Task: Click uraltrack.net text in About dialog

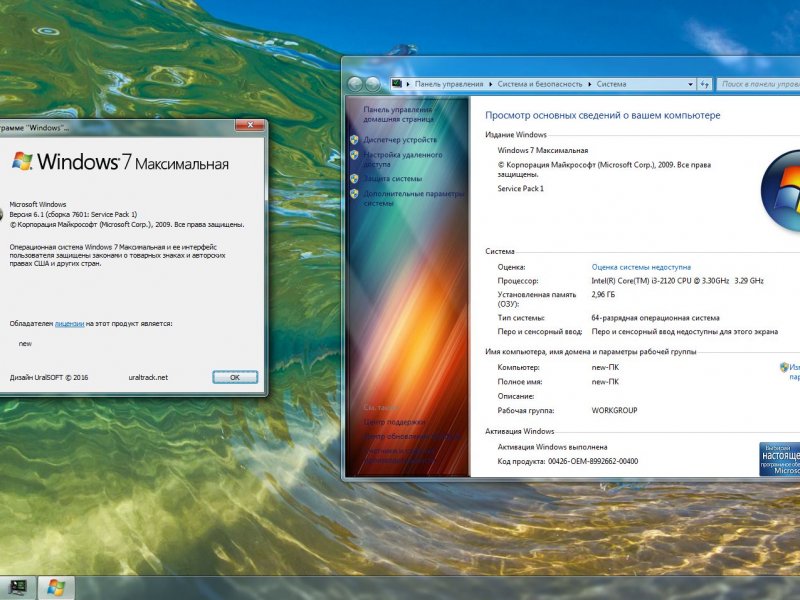Action: tap(148, 378)
